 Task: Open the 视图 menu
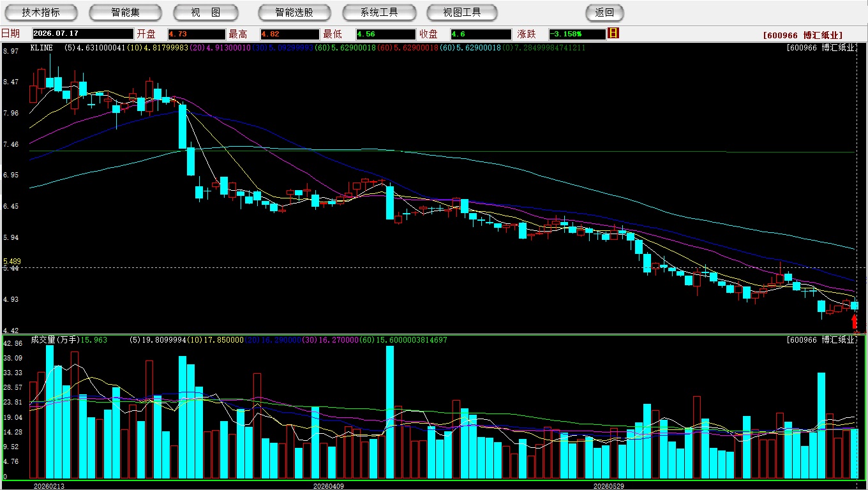[x=206, y=12]
